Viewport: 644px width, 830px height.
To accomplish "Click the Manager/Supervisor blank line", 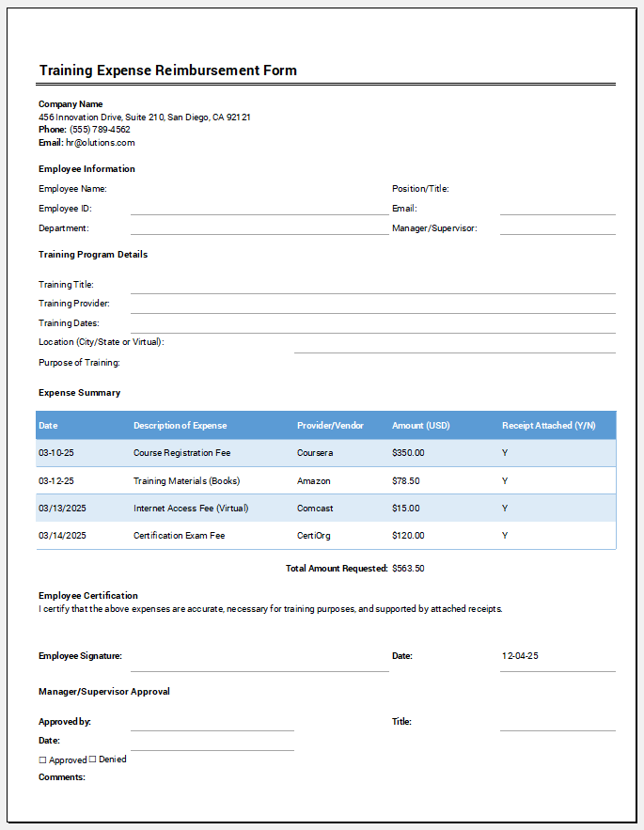I will point(558,228).
